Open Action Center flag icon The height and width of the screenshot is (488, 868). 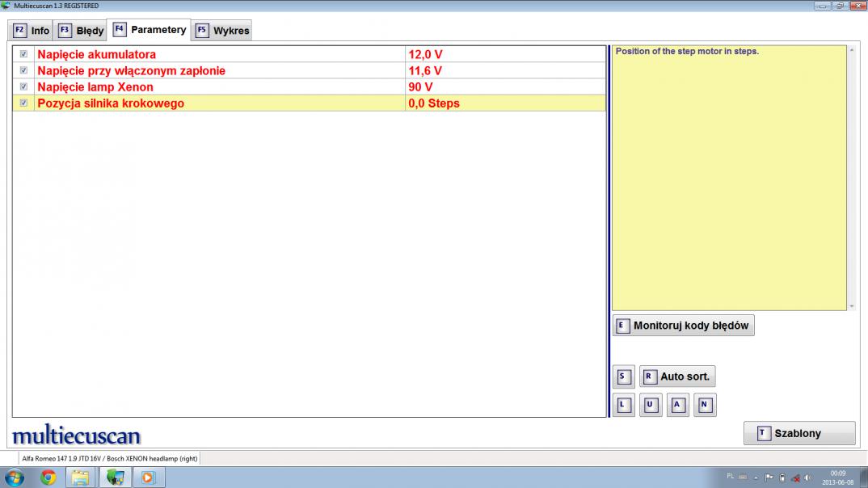coord(769,477)
